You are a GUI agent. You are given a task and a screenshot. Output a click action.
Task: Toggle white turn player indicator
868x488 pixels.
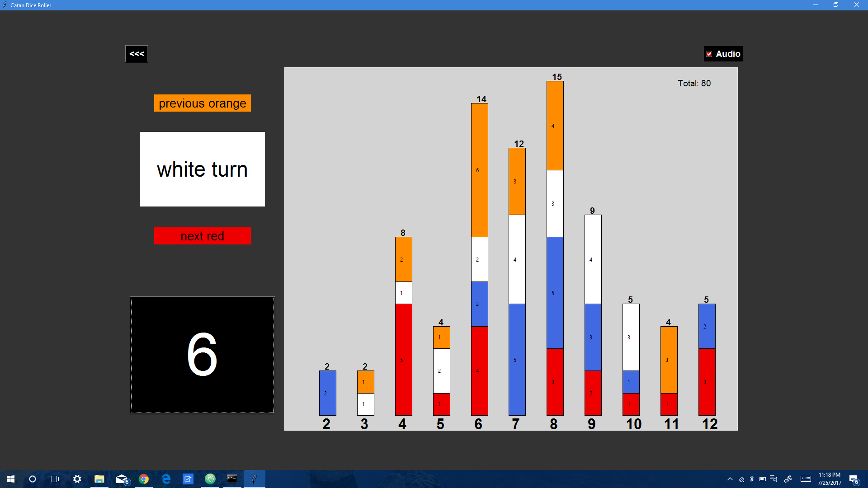[x=202, y=169]
